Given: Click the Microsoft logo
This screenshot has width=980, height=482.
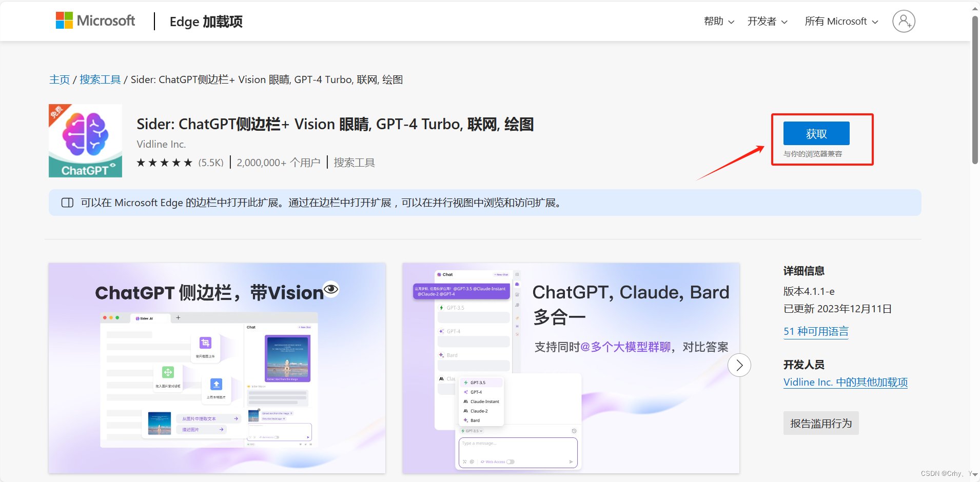Looking at the screenshot, I should click(95, 21).
